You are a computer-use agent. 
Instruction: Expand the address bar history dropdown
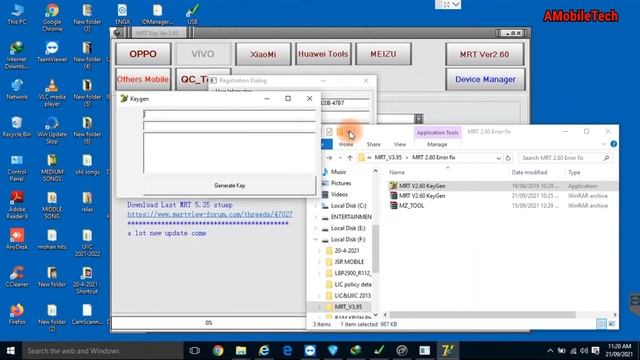point(498,158)
